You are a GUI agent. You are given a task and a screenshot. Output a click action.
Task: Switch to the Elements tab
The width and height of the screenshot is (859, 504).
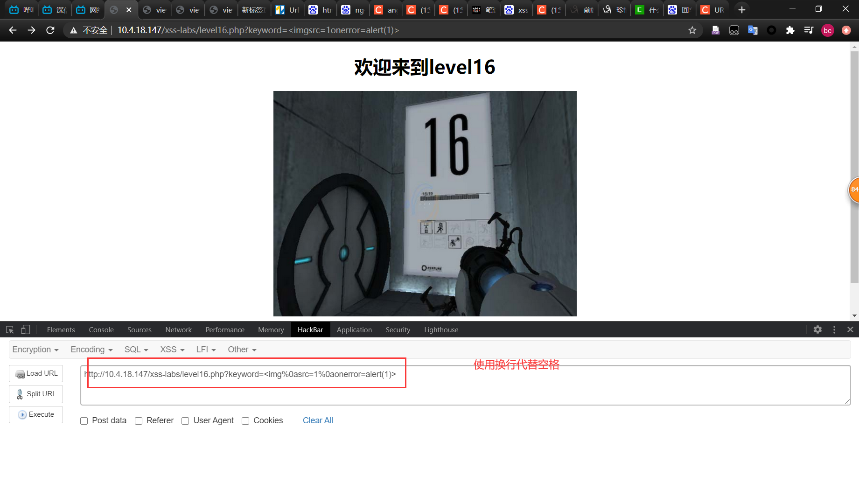(x=61, y=330)
